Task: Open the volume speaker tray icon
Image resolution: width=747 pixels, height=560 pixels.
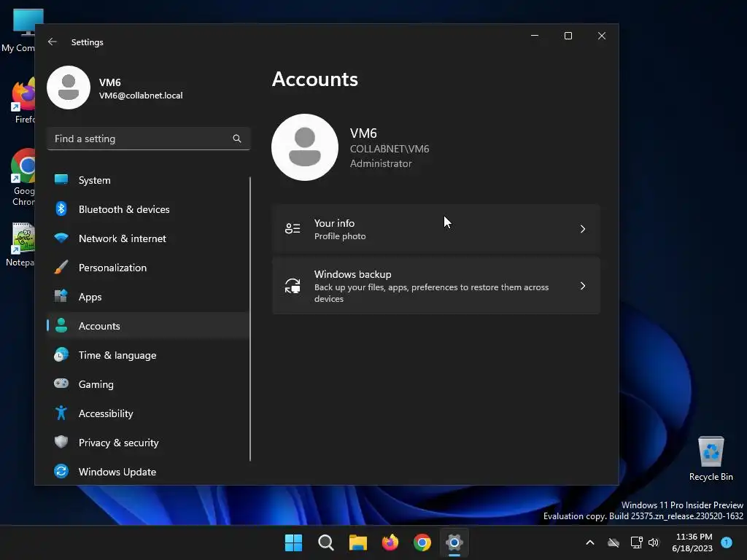Action: tap(654, 542)
